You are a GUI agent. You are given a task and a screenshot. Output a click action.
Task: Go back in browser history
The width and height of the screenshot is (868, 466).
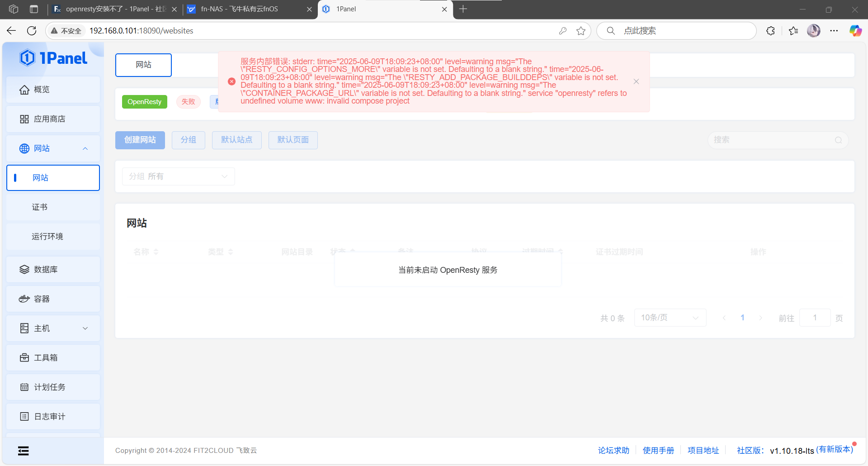tap(11, 31)
